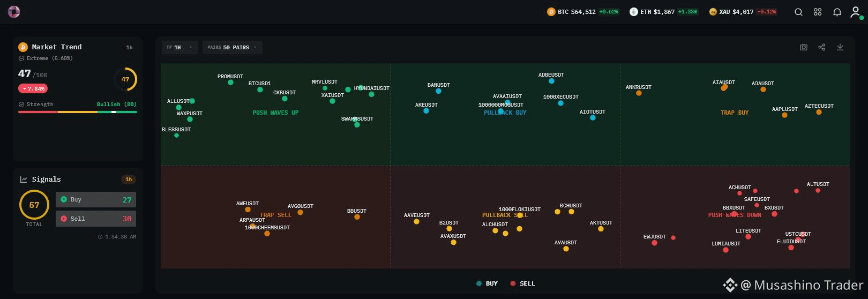Open the notifications bell
The width and height of the screenshot is (868, 299).
[837, 12]
